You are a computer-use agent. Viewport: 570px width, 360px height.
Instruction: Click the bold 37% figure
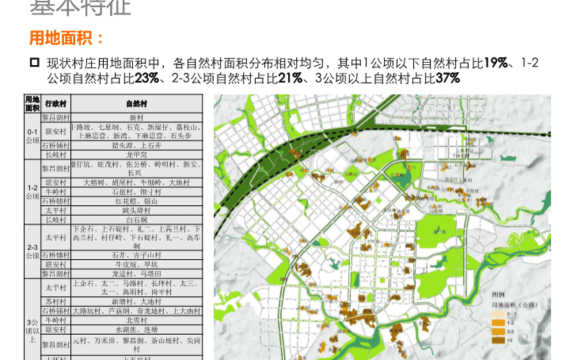[x=448, y=78]
